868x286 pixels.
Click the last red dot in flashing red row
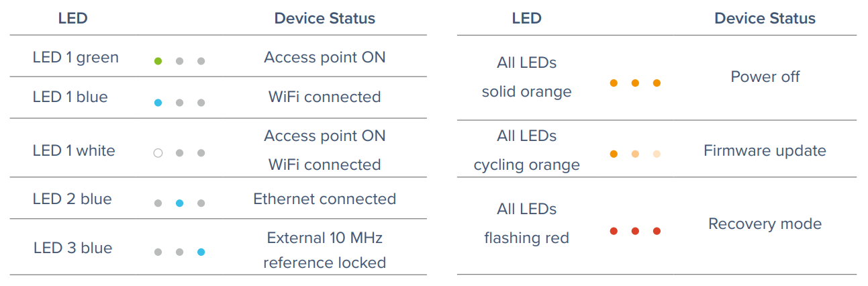pos(657,231)
